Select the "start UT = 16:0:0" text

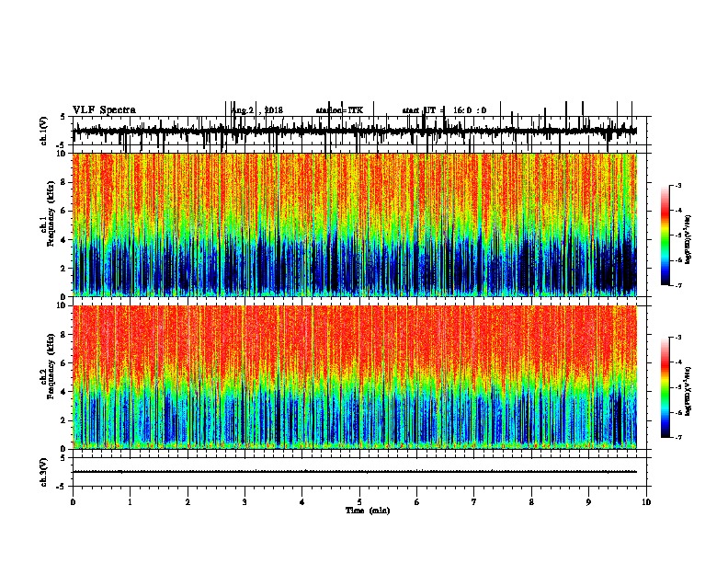pos(444,110)
